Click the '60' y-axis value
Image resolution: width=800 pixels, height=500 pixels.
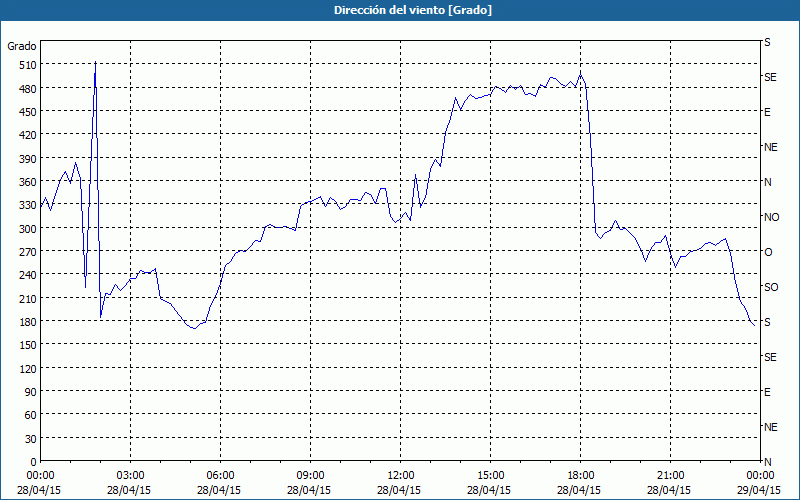[x=31, y=415]
